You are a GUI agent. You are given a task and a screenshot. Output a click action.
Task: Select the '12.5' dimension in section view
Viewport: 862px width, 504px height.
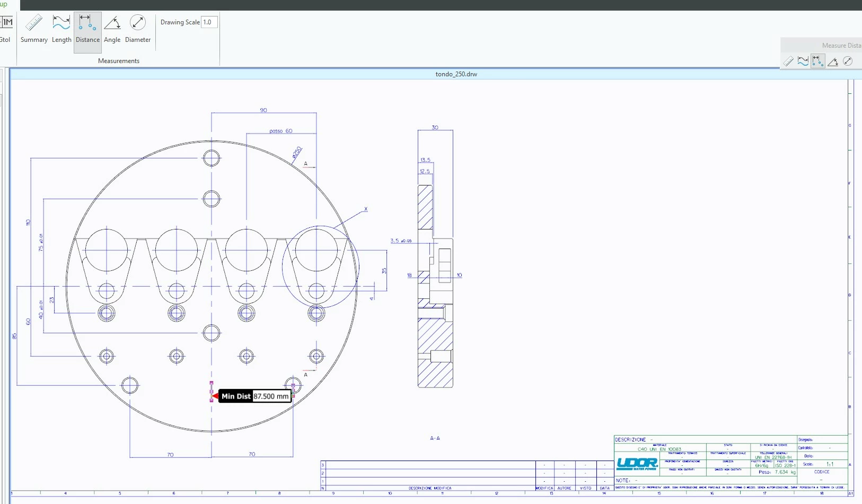pos(425,171)
